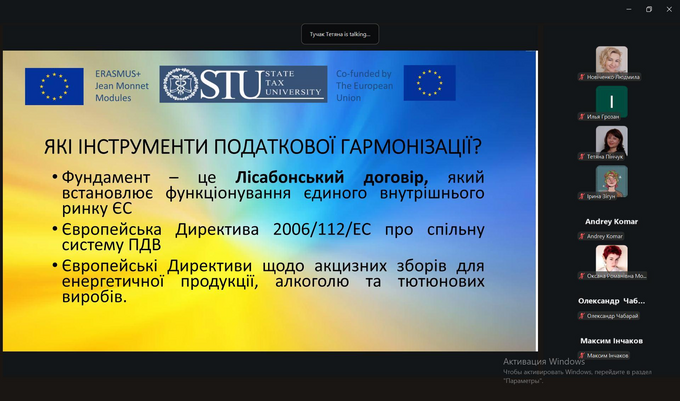680x401 pixels.
Task: Select Andrey Komar's participant tile
Action: pos(611,221)
